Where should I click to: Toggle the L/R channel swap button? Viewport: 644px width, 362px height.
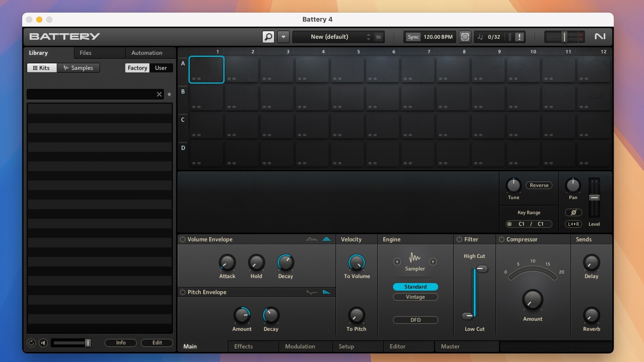coord(574,224)
